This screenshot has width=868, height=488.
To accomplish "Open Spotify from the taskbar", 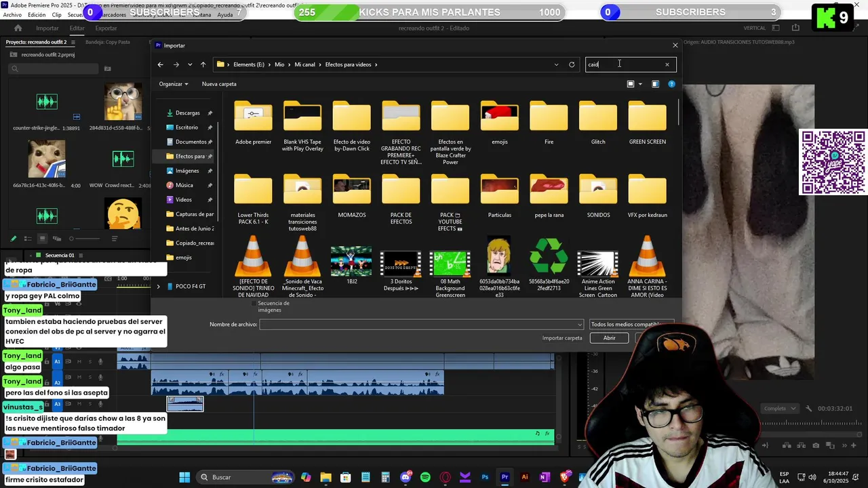I will 425,477.
